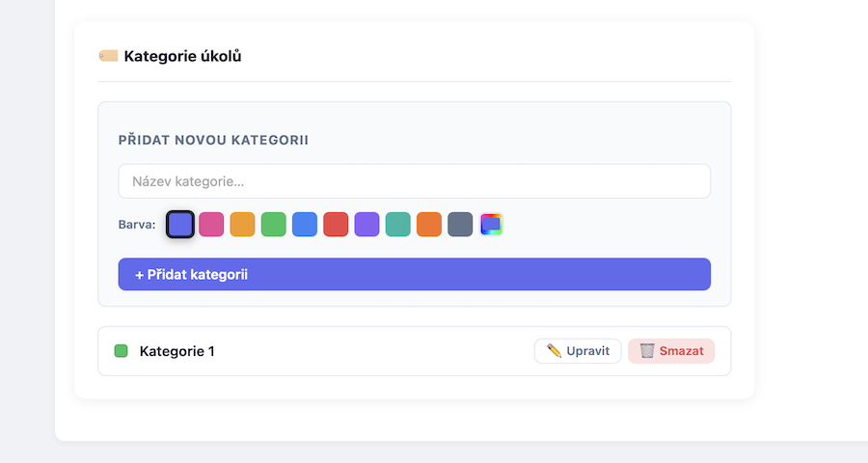
Task: Choose the blue color swatch
Action: 305,225
